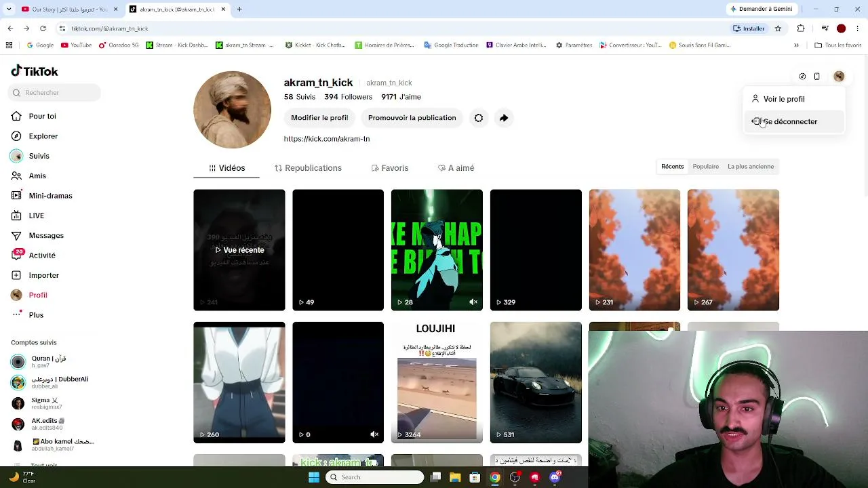Open the video with 49 views
This screenshot has height=488, width=868.
point(338,250)
